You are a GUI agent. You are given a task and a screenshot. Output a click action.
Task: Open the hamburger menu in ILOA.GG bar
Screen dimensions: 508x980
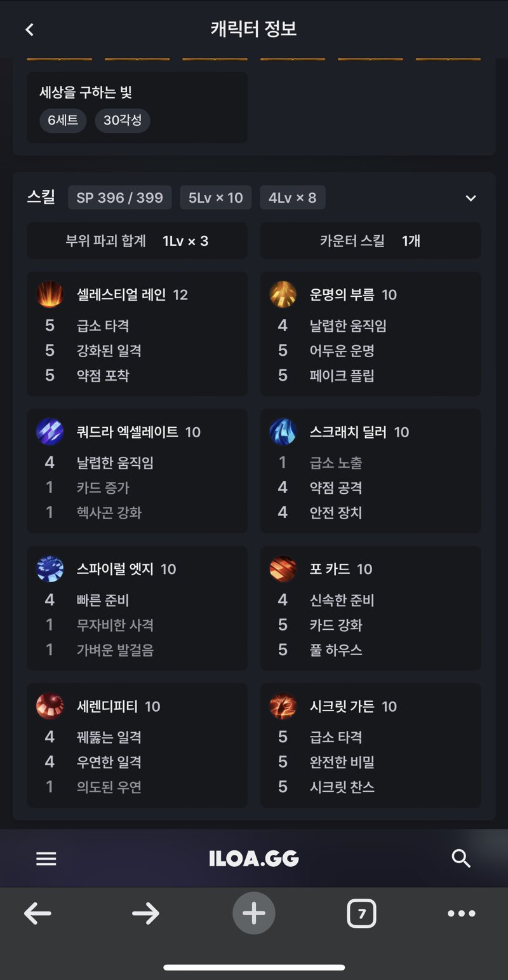pos(46,859)
